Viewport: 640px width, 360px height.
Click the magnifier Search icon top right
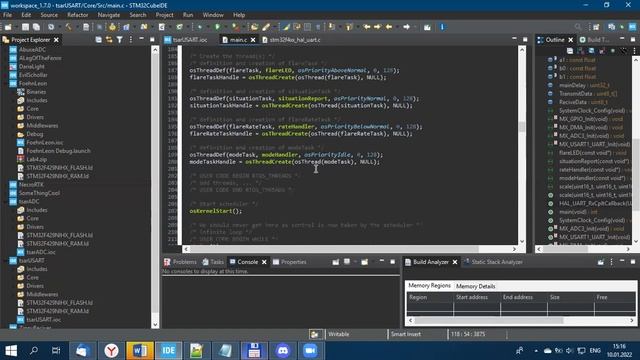578,27
